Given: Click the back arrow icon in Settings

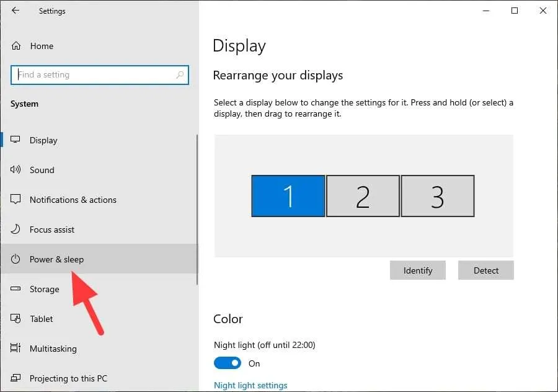Looking at the screenshot, I should [15, 11].
